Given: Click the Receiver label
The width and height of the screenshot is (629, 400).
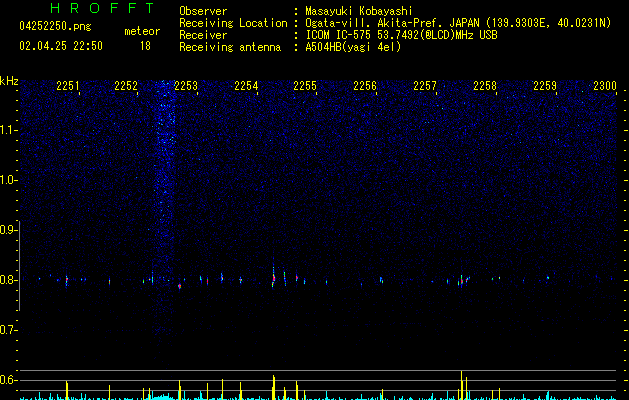Looking at the screenshot, I should point(203,35).
